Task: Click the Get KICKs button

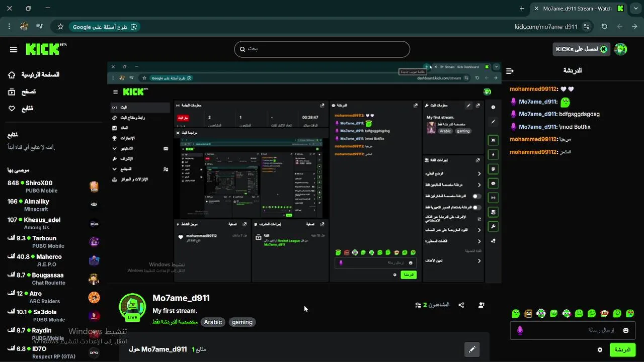Action: click(x=582, y=49)
